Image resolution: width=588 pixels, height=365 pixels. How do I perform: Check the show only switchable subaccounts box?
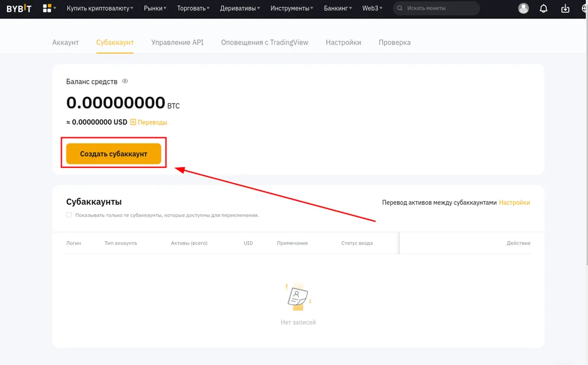69,215
